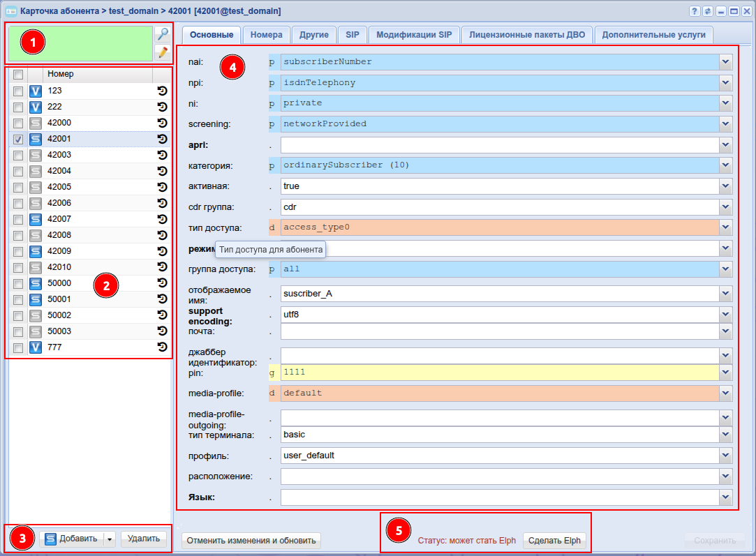The height and width of the screenshot is (556, 756).
Task: Open the Добавить button dropdown arrow
Action: (x=110, y=539)
